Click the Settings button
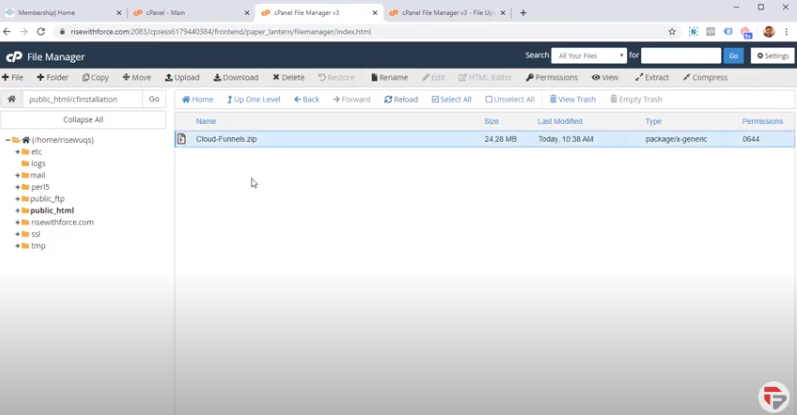 [x=772, y=56]
